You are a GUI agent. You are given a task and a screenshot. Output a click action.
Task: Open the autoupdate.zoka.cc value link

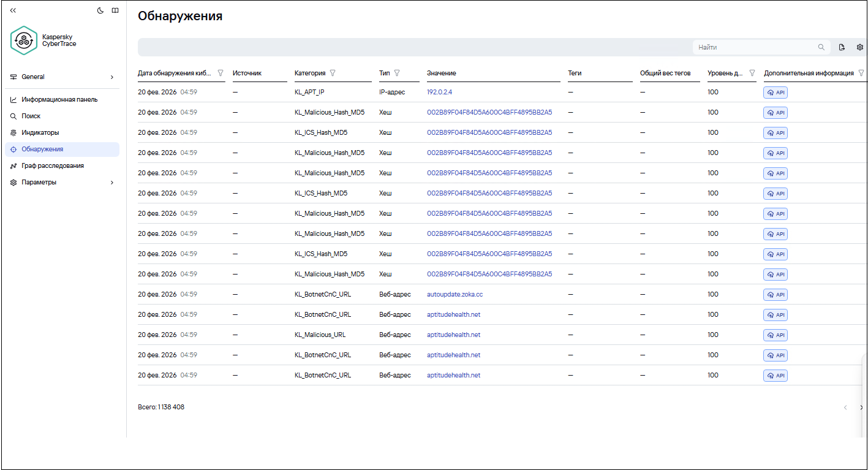(455, 294)
